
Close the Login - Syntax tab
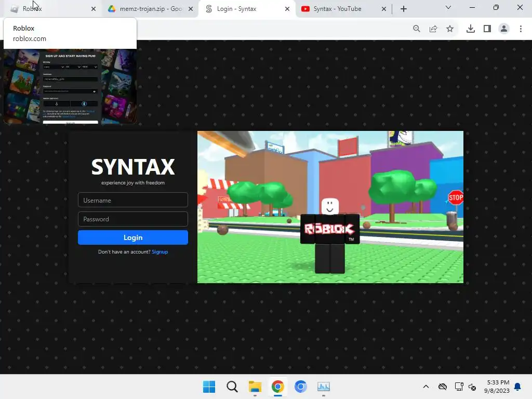(287, 9)
